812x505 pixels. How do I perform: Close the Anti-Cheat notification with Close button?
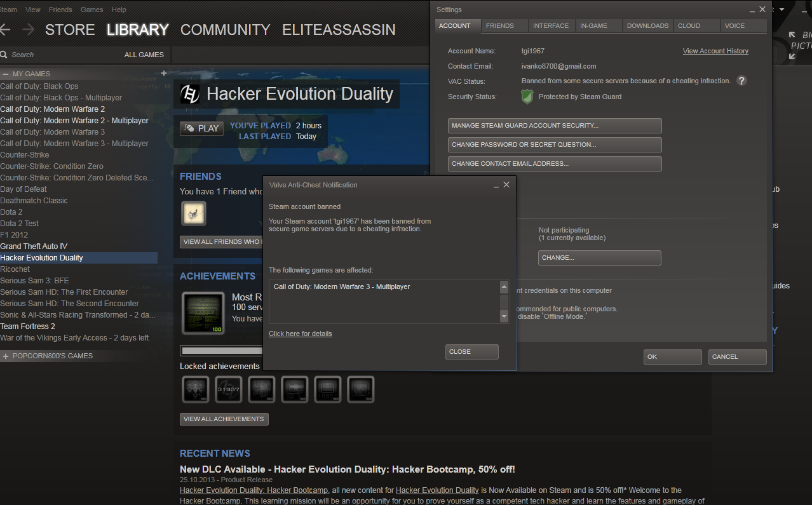pyautogui.click(x=472, y=352)
